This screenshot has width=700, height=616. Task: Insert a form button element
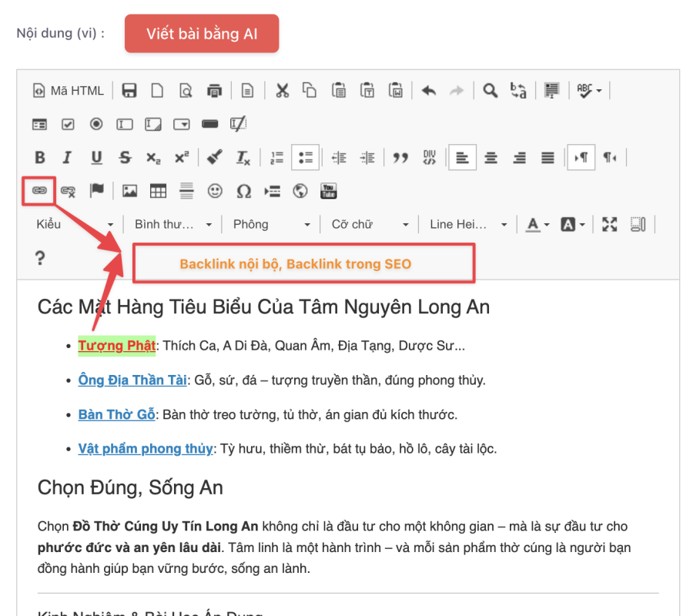coord(209,124)
